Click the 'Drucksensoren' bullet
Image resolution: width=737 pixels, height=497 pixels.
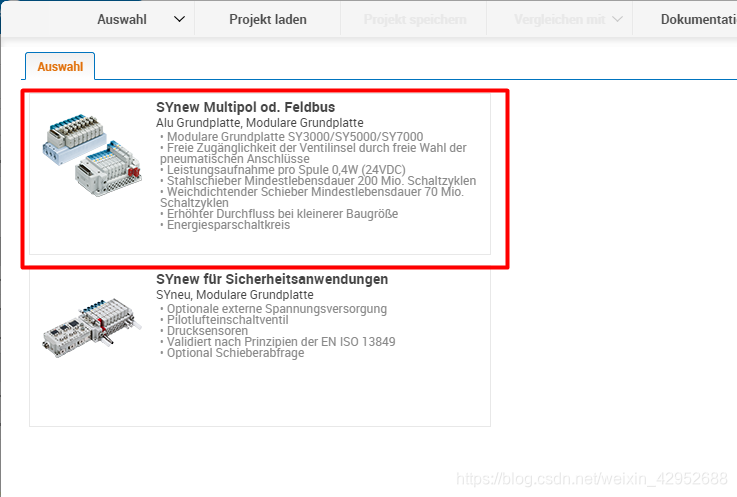(207, 331)
